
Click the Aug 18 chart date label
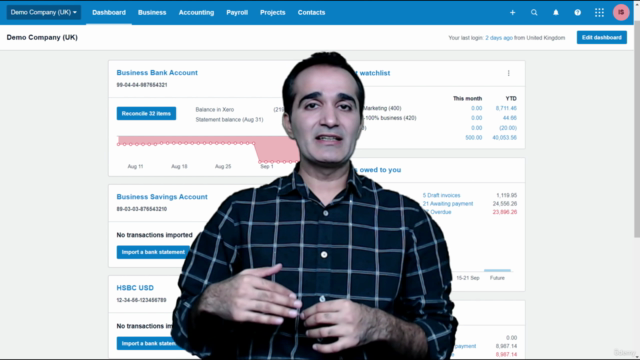(179, 167)
